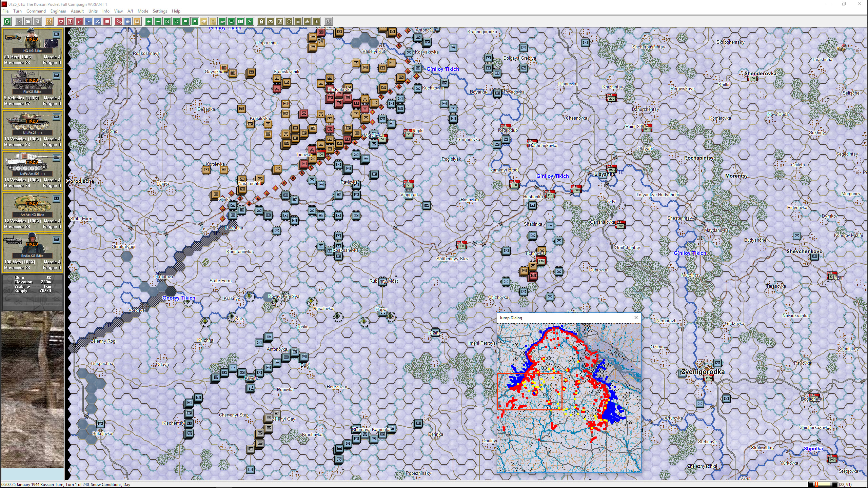Click the blue rifle toolbar icon
Viewport: 868px width, 488px height.
88,21
